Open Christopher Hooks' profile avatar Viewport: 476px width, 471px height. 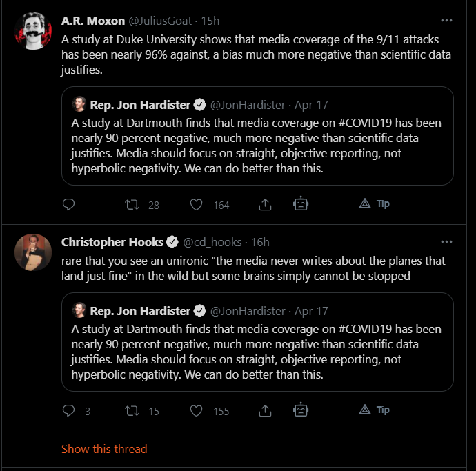tap(33, 252)
